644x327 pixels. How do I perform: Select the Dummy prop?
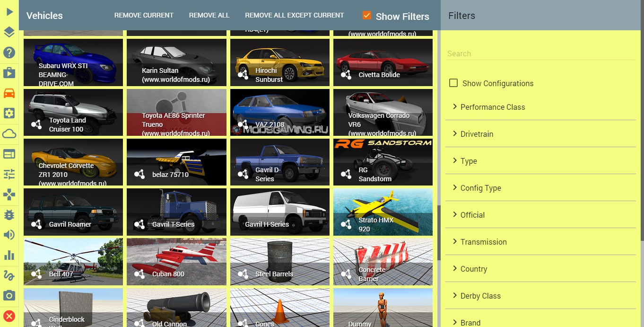(383, 308)
